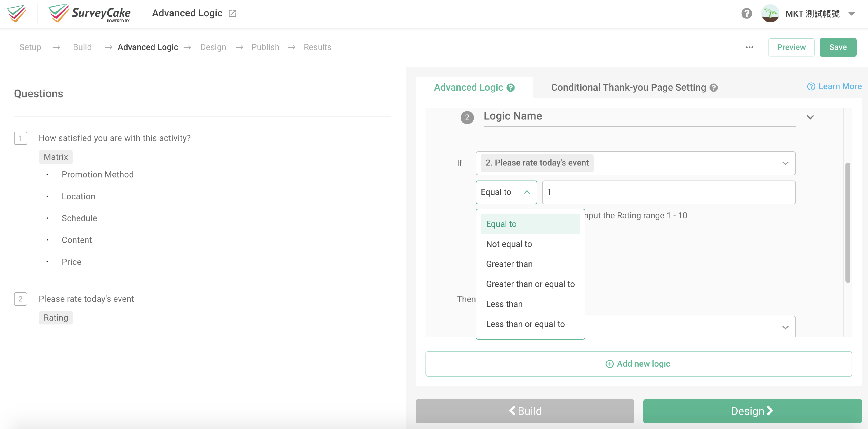868x429 pixels.
Task: Open the three-dot more options menu
Action: 749,47
